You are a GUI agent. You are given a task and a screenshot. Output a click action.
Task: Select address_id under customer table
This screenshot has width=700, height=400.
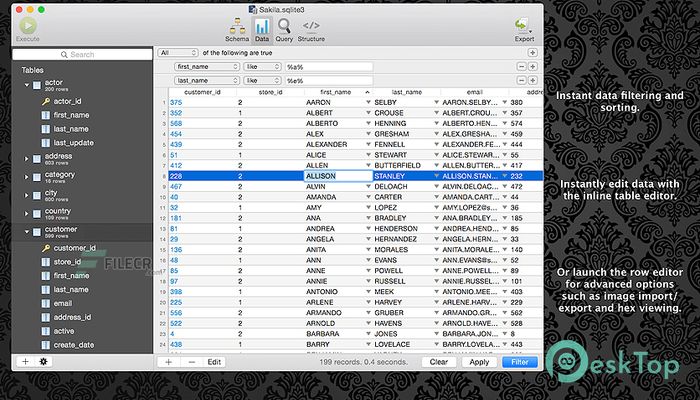click(x=72, y=317)
